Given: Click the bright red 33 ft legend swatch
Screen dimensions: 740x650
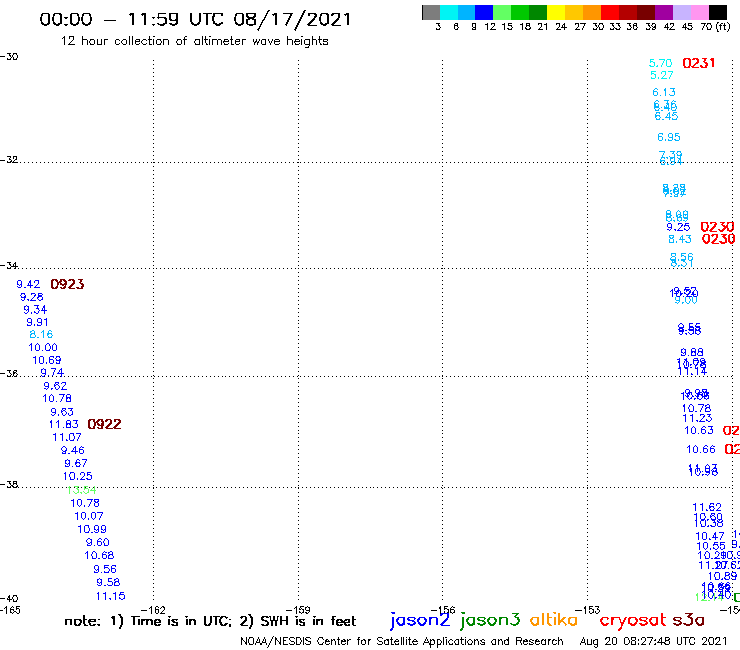Looking at the screenshot, I should point(610,12).
